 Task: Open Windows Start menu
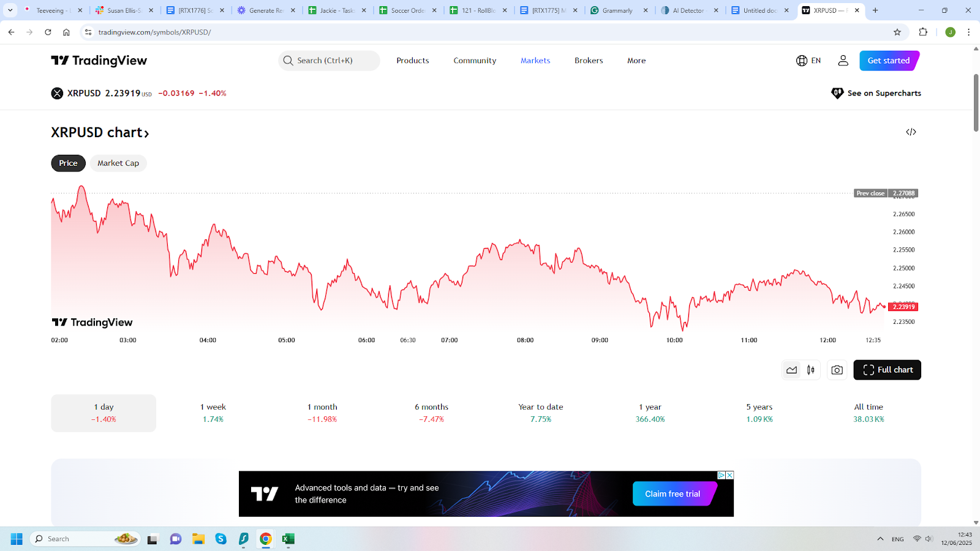[x=17, y=539]
